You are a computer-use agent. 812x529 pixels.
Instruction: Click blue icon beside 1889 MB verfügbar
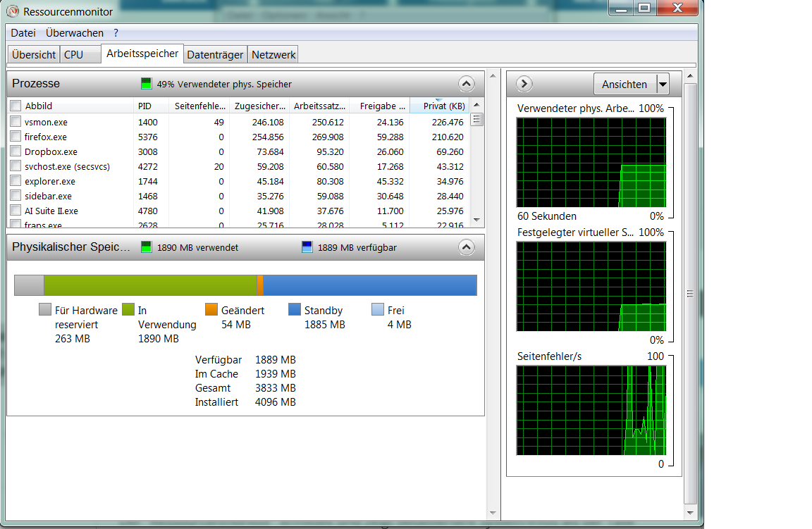[307, 247]
